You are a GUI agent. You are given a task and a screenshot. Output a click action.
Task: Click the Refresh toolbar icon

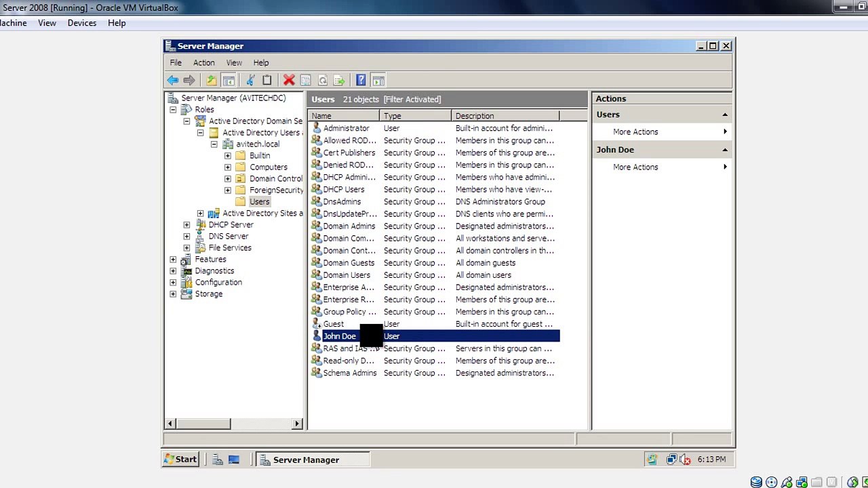(323, 81)
